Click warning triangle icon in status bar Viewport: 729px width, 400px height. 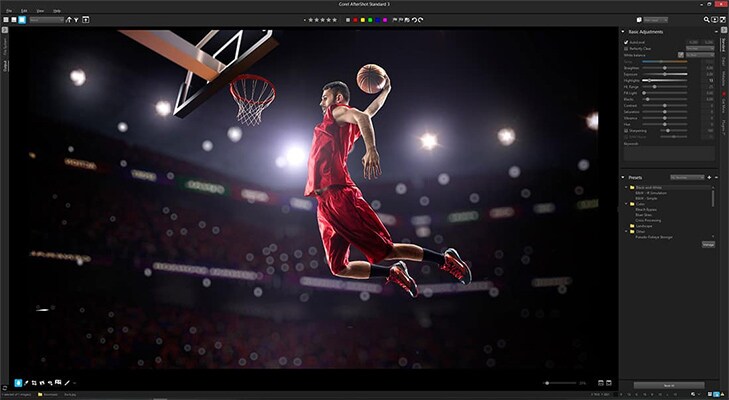point(723,394)
